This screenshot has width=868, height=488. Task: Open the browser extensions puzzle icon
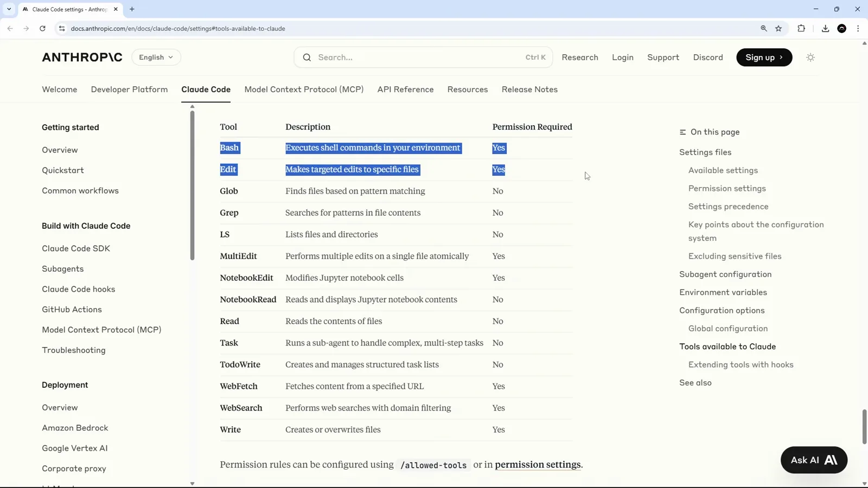coord(801,28)
